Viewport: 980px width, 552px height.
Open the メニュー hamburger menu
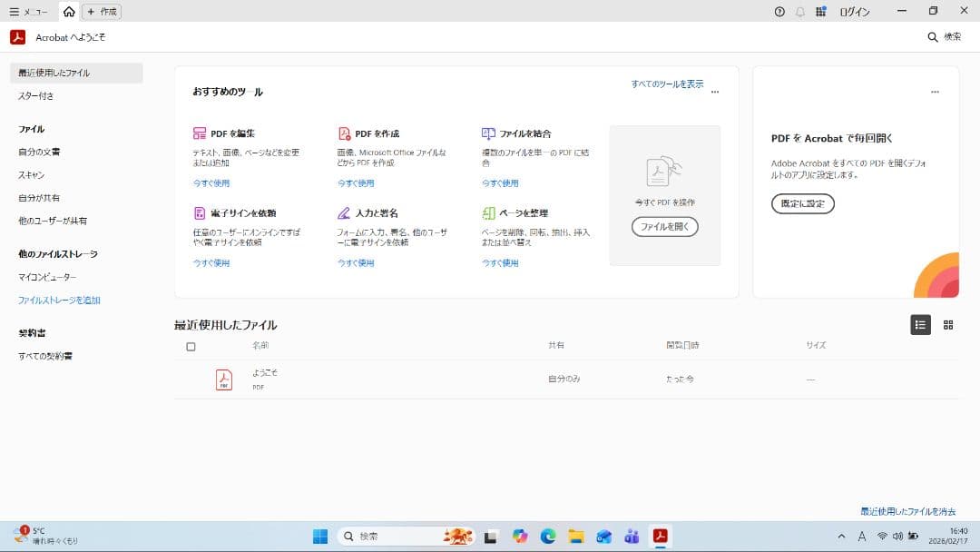click(14, 12)
